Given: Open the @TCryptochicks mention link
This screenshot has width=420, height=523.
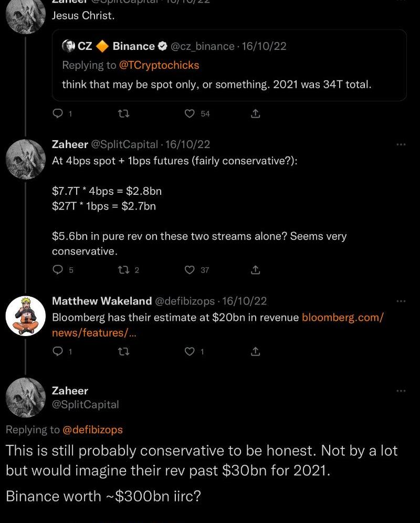Looking at the screenshot, I should pos(159,66).
